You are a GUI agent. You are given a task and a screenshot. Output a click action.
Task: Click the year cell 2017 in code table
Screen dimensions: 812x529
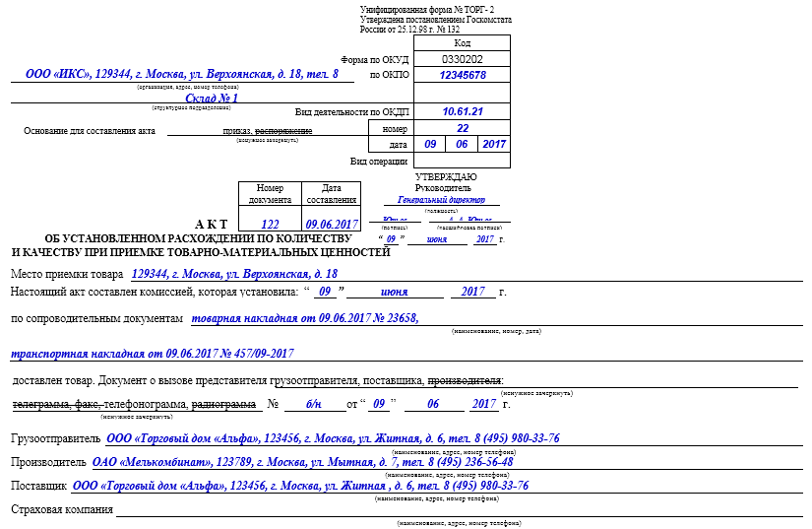click(493, 145)
